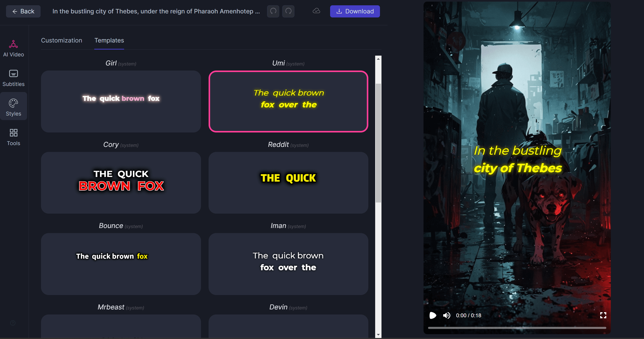Switch to the Customization tab
The width and height of the screenshot is (644, 339).
pos(62,40)
